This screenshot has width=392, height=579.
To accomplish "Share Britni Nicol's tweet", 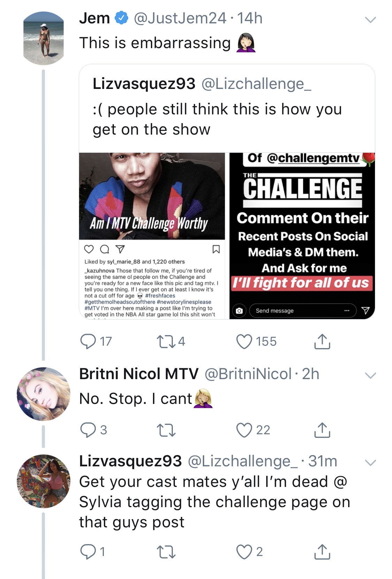I will click(x=322, y=430).
